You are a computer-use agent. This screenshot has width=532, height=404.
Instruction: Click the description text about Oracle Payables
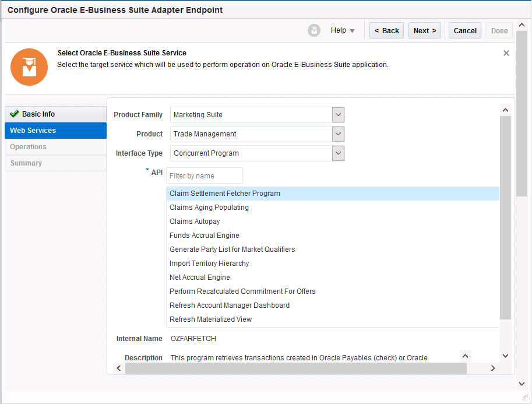coord(299,358)
